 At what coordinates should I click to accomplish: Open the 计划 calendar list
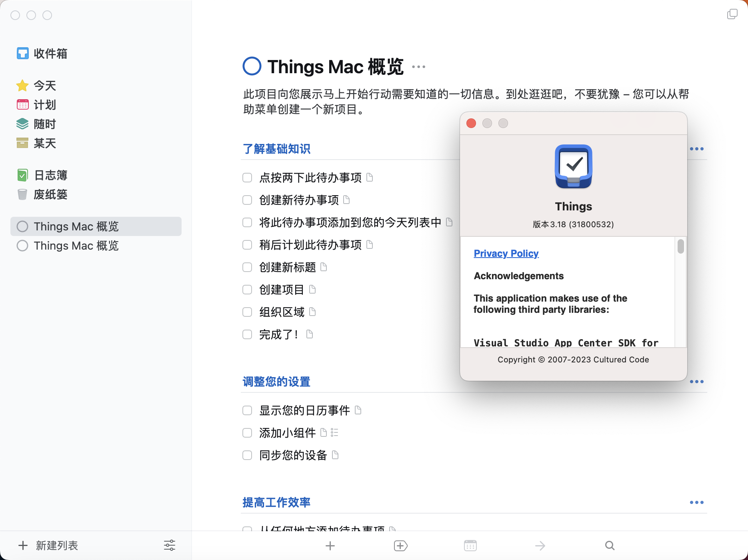click(36, 105)
